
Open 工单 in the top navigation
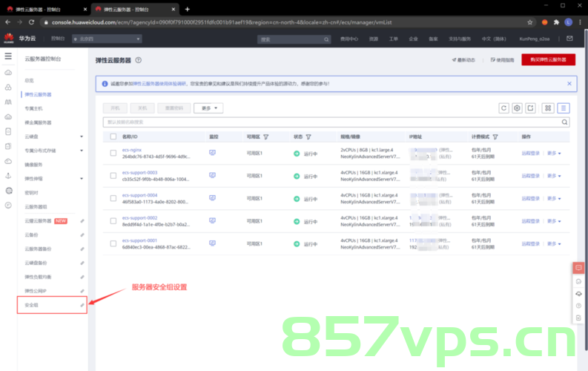click(x=393, y=39)
